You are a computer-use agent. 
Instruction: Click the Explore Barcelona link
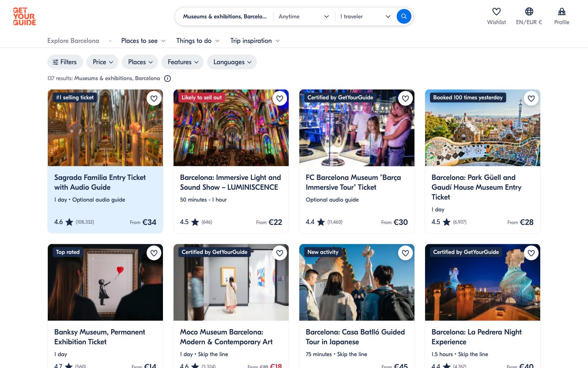(x=73, y=41)
